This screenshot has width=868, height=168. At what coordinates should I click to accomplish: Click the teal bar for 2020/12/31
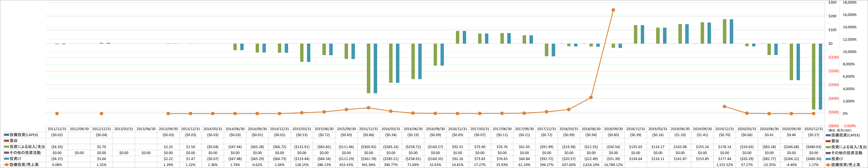[820, 77]
